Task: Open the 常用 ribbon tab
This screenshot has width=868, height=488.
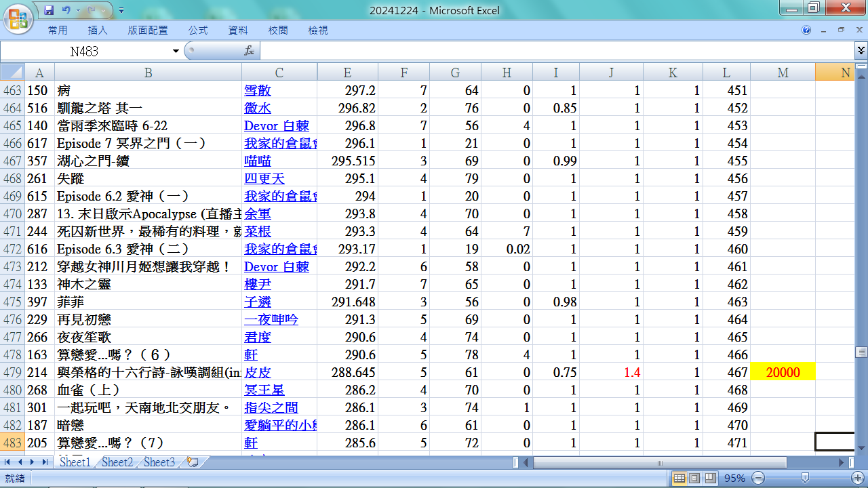Action: click(x=58, y=30)
